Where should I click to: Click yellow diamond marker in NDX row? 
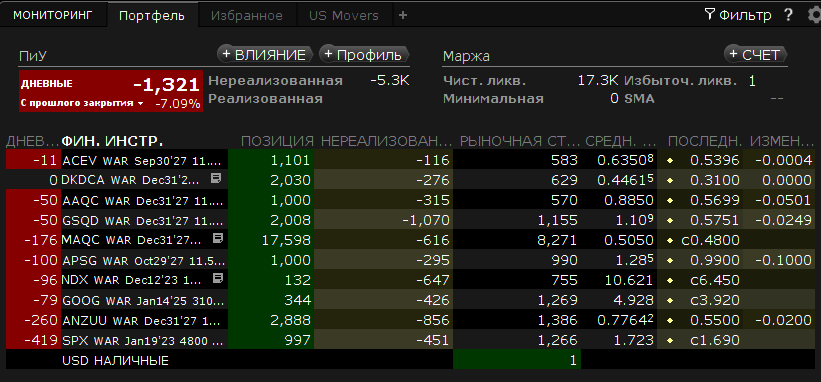[x=670, y=280]
